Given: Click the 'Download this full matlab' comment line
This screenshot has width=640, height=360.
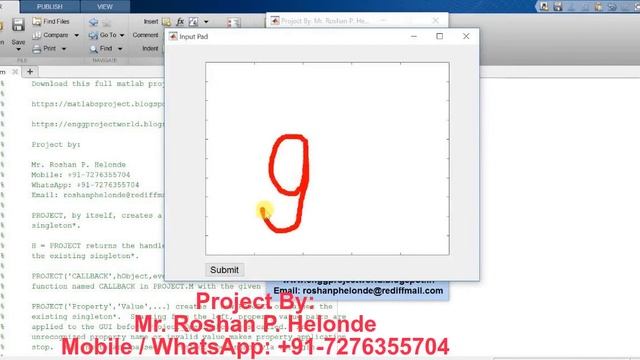Looking at the screenshot, I should click(98, 84).
